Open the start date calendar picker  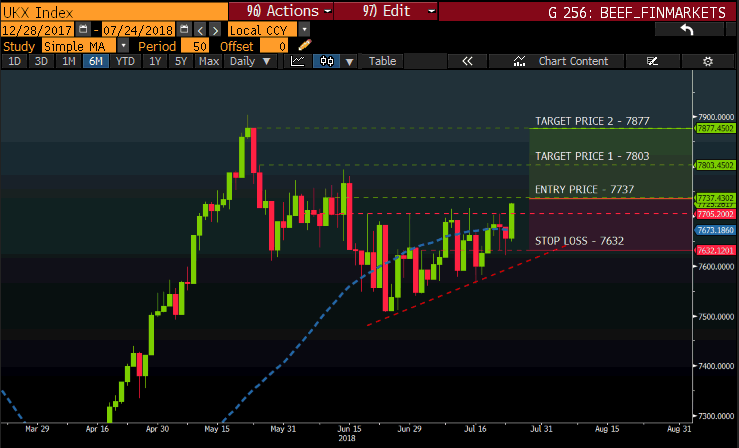click(x=83, y=30)
